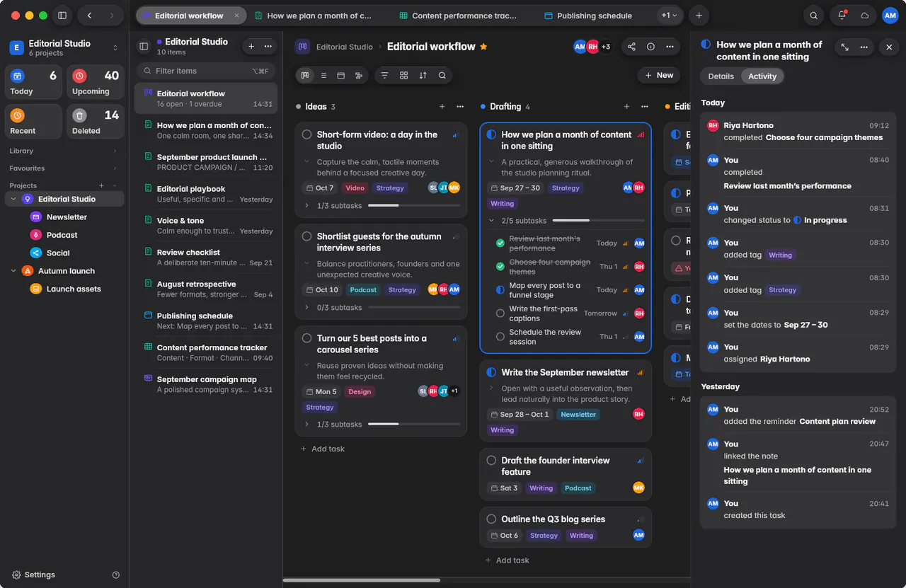Mark 'Turn our 5 best posts' task complete

pyautogui.click(x=306, y=338)
